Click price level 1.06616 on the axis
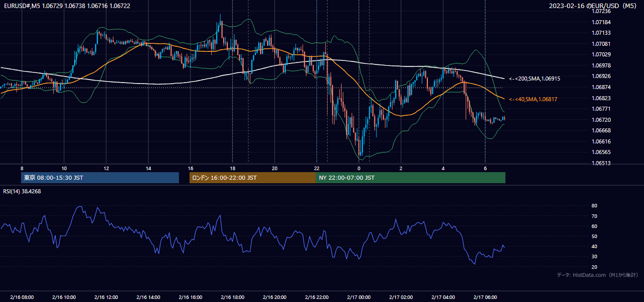 tap(601, 141)
